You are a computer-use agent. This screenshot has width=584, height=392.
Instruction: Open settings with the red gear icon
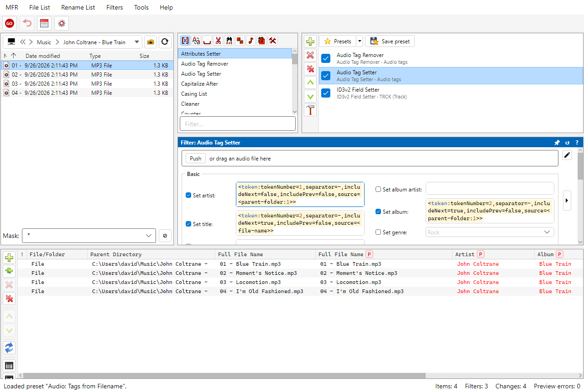(x=62, y=23)
